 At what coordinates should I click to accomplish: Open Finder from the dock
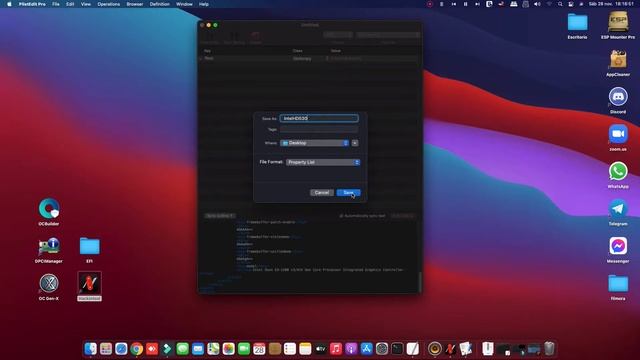(x=91, y=349)
